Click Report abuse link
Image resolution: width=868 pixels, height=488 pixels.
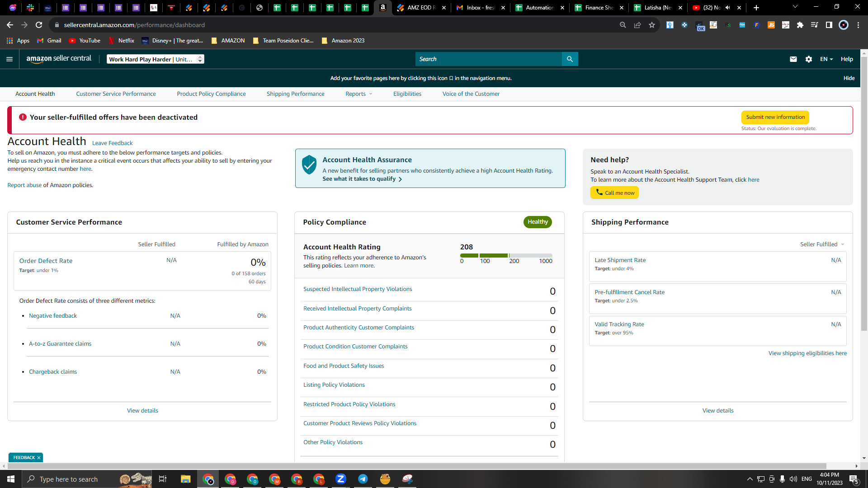pos(24,185)
